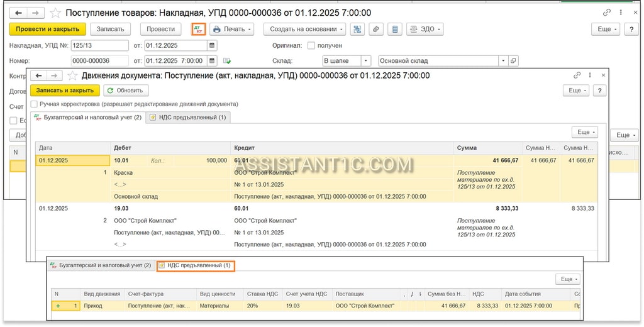
Task: Click Ставка НДС column header
Action: 263,294
